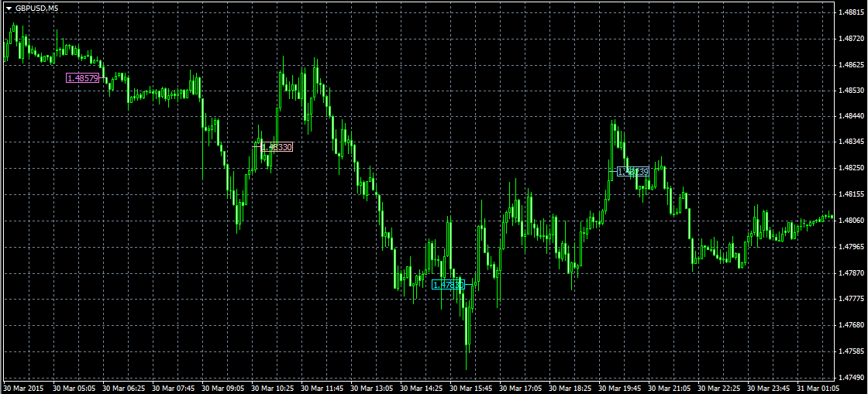Screen dimensions: 868x394
Task: Click the triangle beside GBPUSD,M5 title
Action: (9, 9)
